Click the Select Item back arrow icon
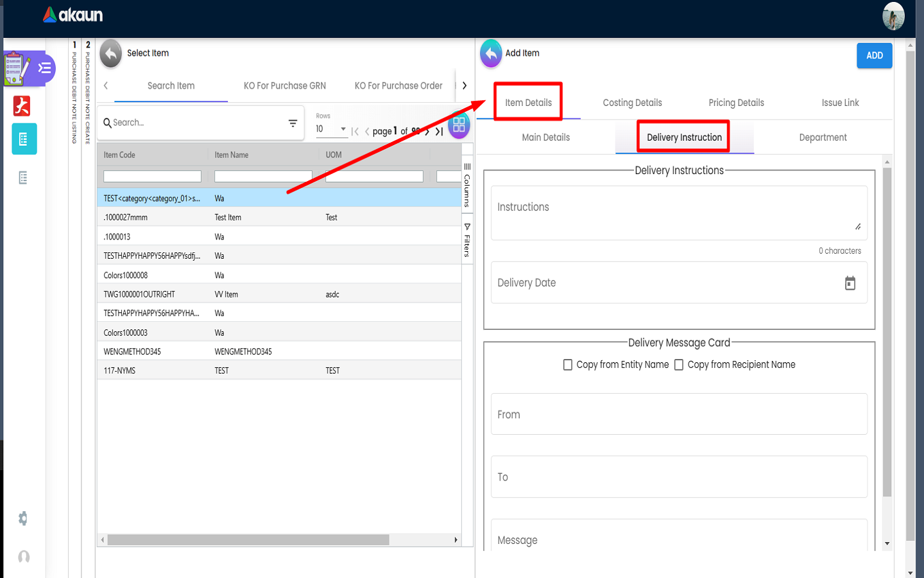The height and width of the screenshot is (578, 924). tap(111, 54)
